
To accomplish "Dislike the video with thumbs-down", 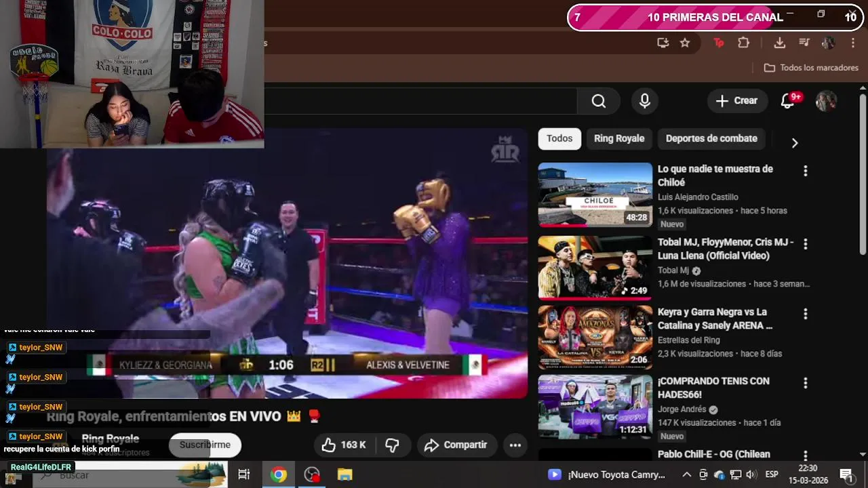I will (x=392, y=445).
